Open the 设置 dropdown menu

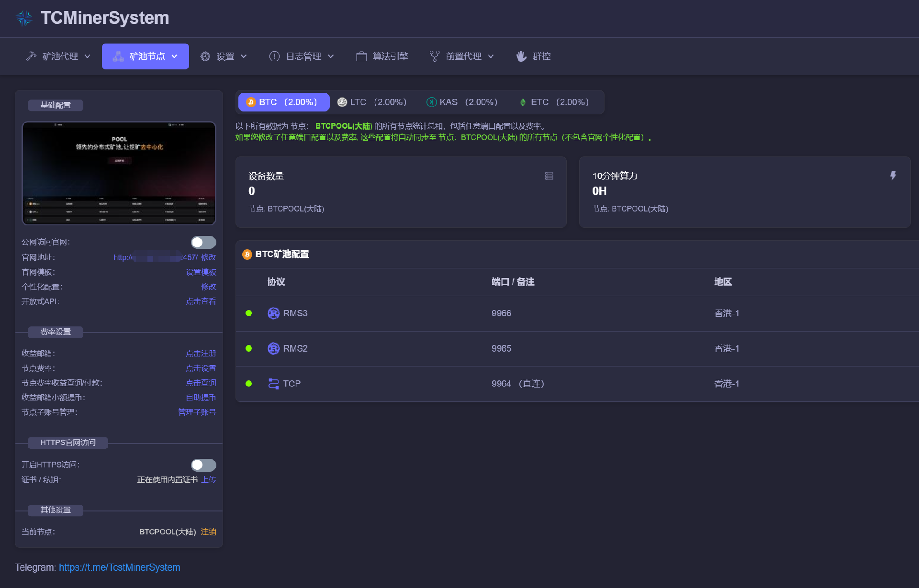click(x=224, y=56)
